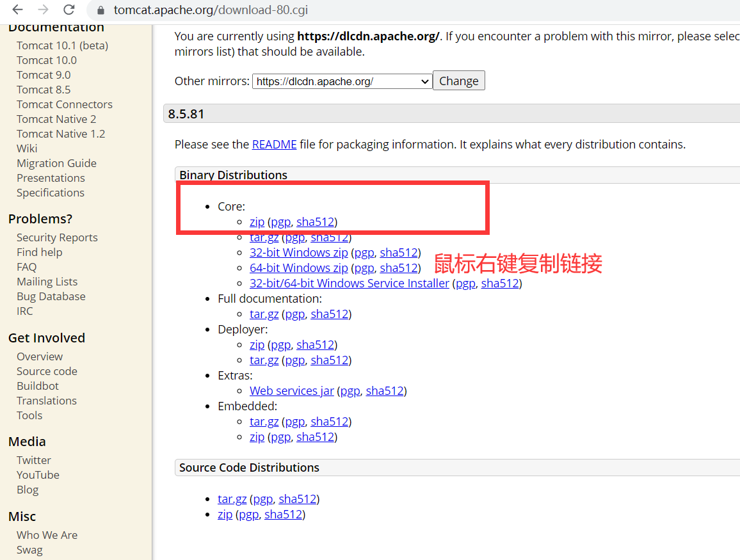
Task: Open source tar.gz pgp signature
Action: pyautogui.click(x=263, y=499)
